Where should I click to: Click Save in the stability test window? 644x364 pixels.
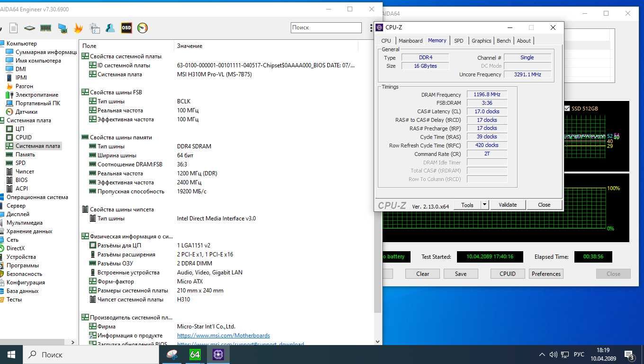click(x=461, y=274)
